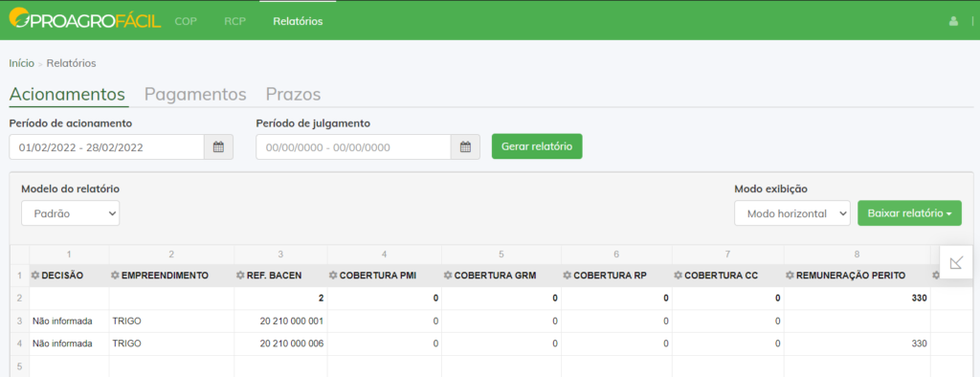Open the user profile icon
Viewport: 980px width, 377px height.
[x=953, y=21]
